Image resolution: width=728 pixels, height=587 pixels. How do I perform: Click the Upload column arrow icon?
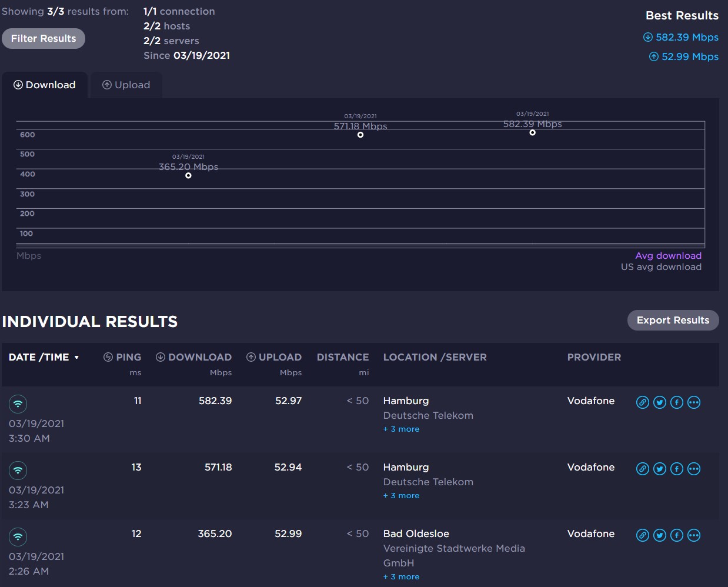251,357
